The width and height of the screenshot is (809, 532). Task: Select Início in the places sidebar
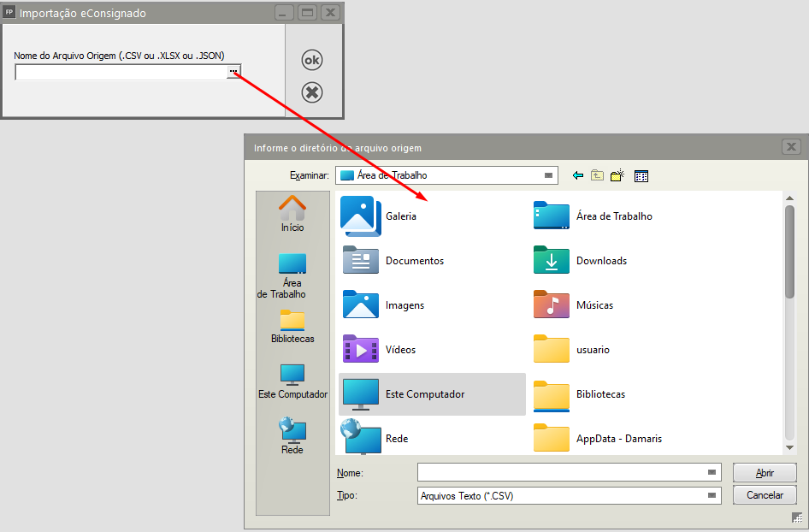(x=292, y=214)
